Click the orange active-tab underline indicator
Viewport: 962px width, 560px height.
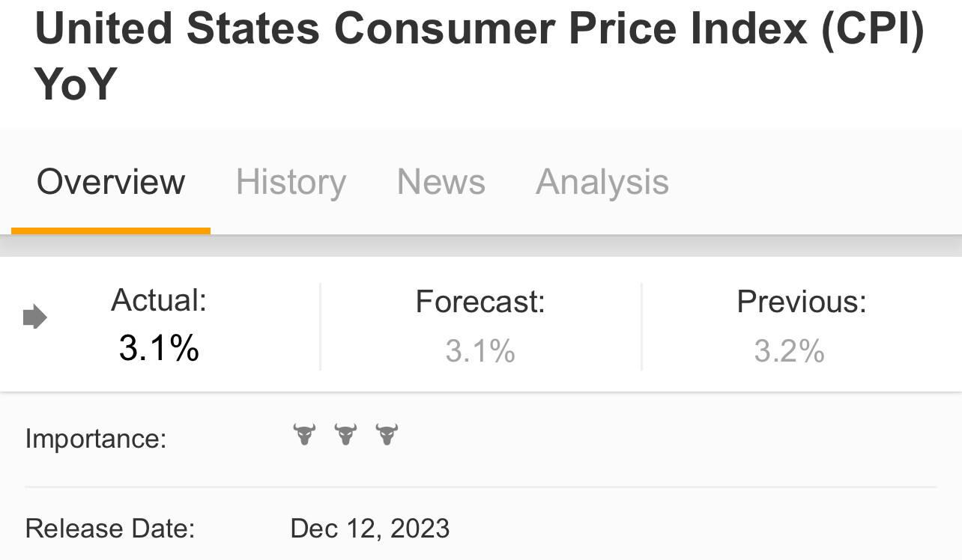[111, 231]
